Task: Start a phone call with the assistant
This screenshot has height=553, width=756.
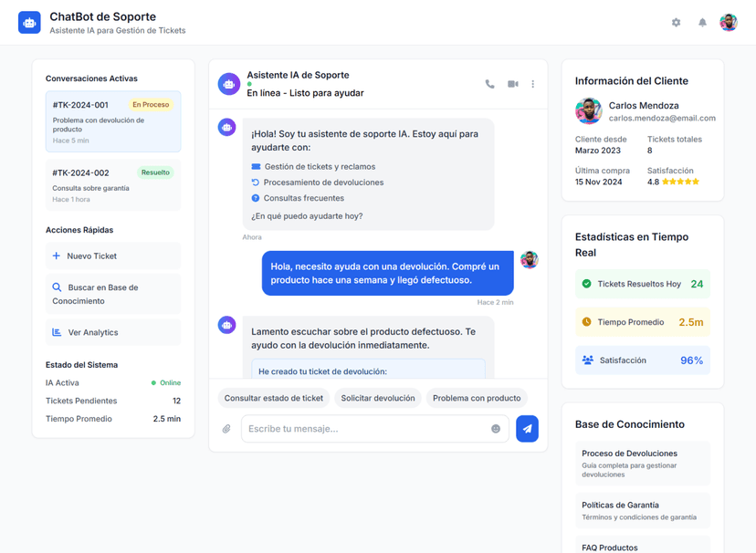Action: click(x=490, y=84)
